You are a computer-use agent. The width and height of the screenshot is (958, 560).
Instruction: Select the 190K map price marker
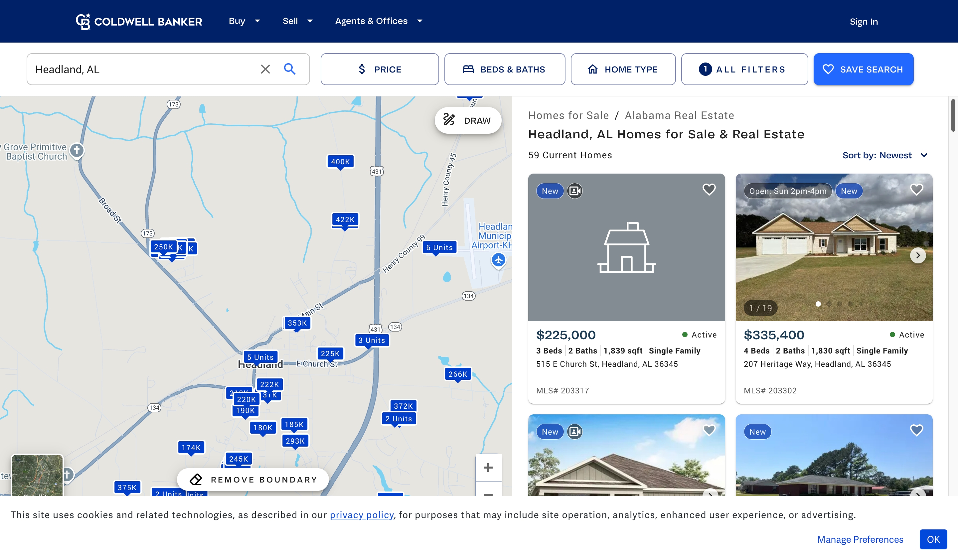245,410
